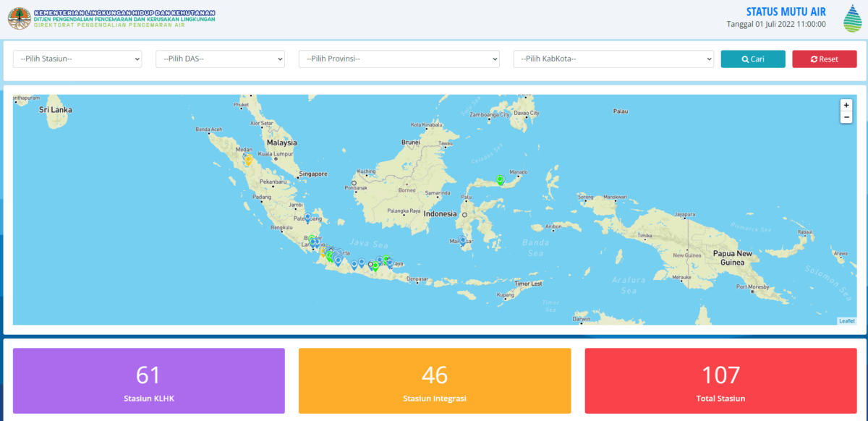This screenshot has width=868, height=421.
Task: Zoom in on the map
Action: coord(846,105)
